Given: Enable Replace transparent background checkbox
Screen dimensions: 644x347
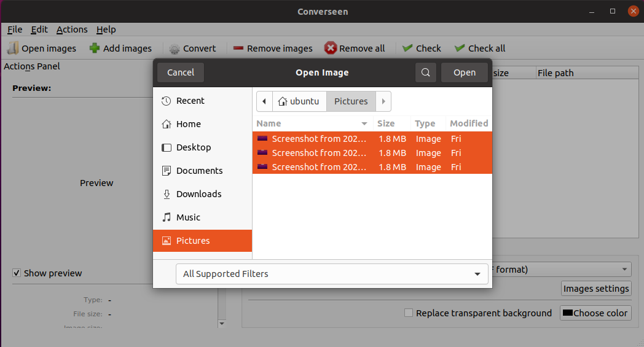Looking at the screenshot, I should pos(409,313).
